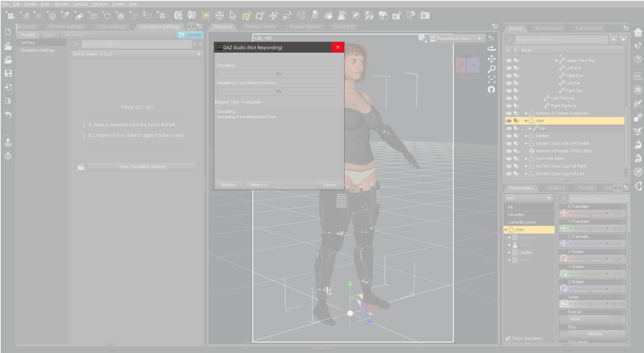The image size is (644, 353).
Task: Select the Node Selection arrow tool
Action: (233, 16)
